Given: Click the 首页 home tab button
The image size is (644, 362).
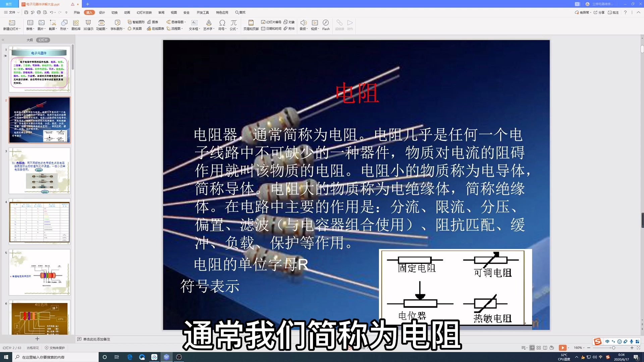Looking at the screenshot, I should click(x=9, y=4).
